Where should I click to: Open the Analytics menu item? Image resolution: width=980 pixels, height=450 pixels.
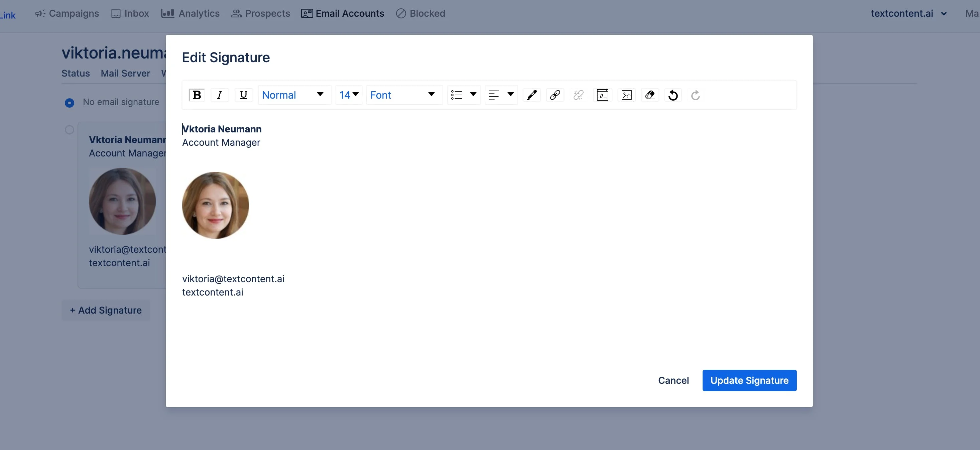pyautogui.click(x=190, y=13)
